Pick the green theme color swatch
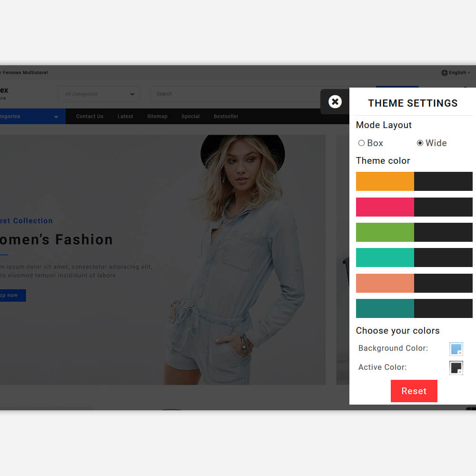The image size is (476, 476). 414,232
